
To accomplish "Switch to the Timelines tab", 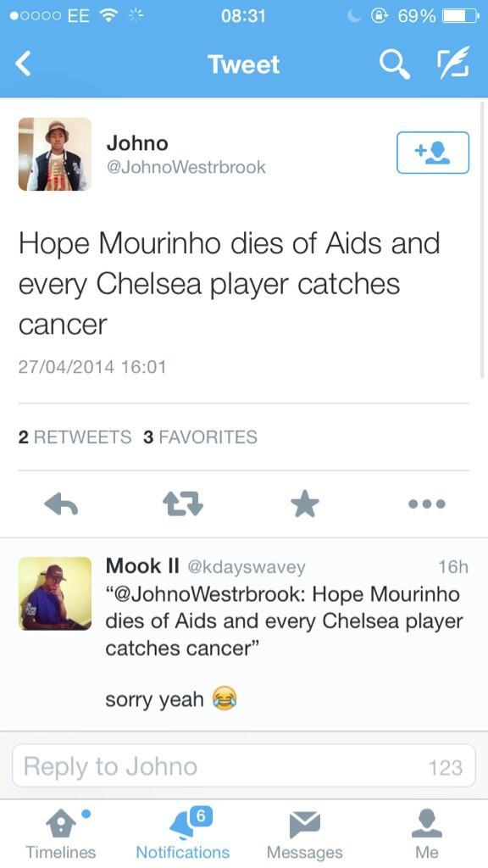I will (x=60, y=835).
